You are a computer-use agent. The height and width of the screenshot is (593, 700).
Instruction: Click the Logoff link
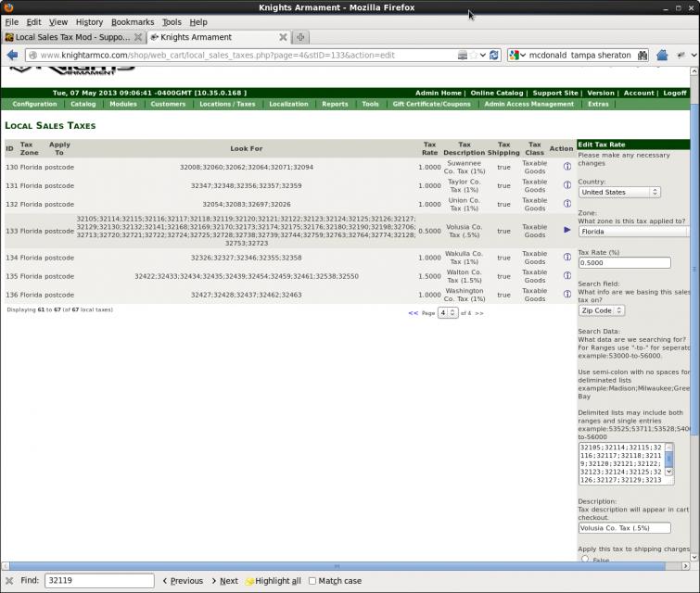click(x=675, y=93)
